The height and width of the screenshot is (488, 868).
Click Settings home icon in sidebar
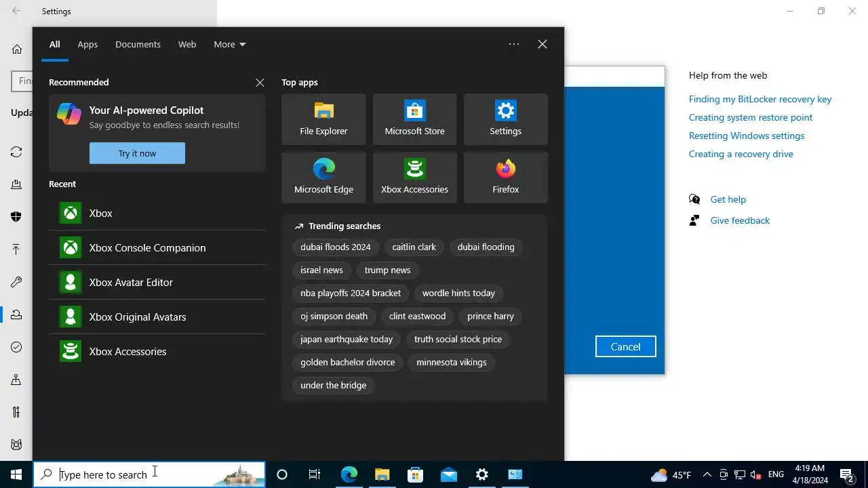pos(17,49)
